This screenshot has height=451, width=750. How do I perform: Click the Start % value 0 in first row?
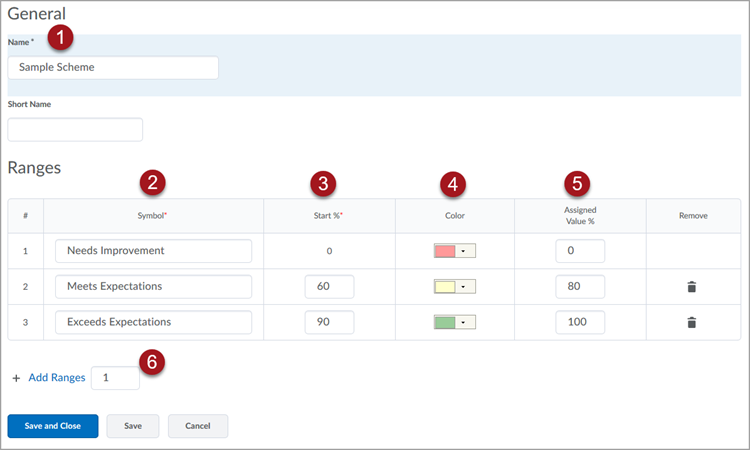[x=329, y=251]
